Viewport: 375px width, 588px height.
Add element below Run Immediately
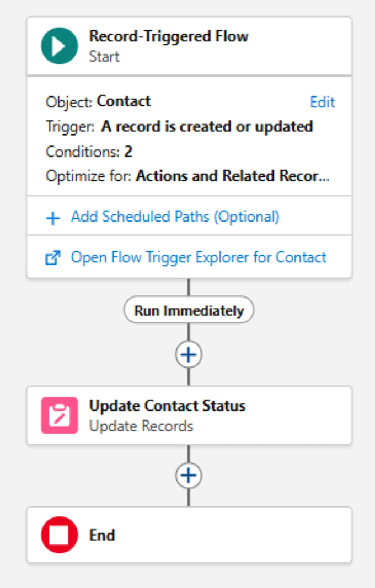point(189,354)
